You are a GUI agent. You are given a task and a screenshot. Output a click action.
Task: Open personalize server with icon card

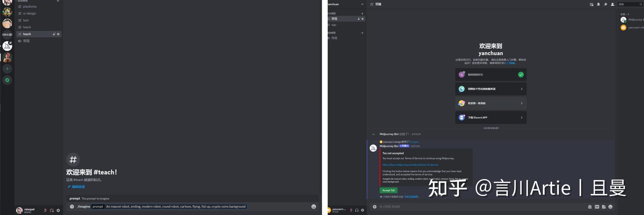(491, 89)
